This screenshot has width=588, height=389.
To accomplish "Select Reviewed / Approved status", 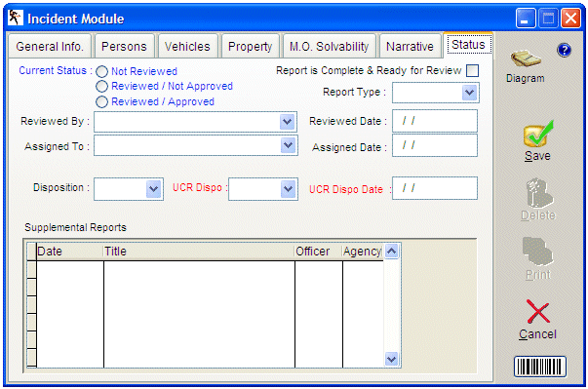I will [101, 101].
